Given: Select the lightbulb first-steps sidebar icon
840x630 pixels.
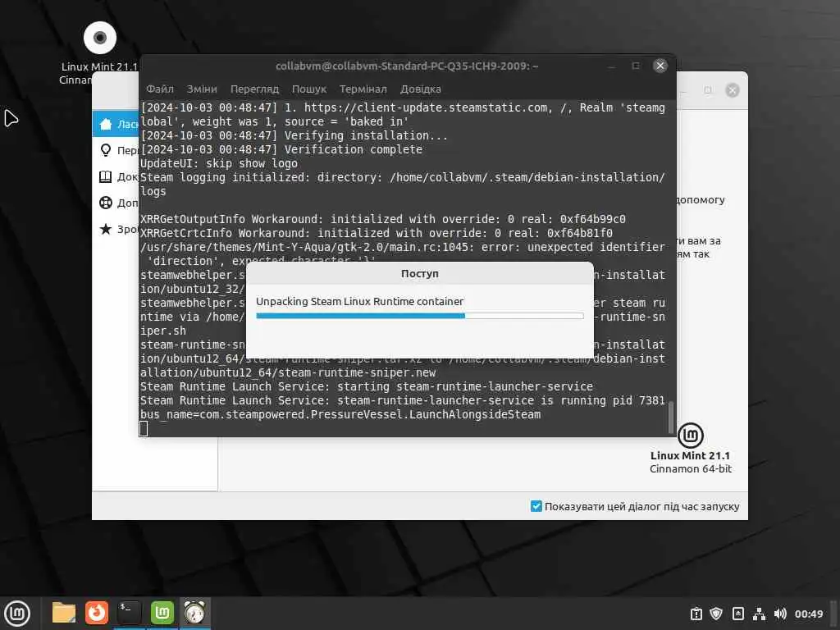Looking at the screenshot, I should click(106, 150).
